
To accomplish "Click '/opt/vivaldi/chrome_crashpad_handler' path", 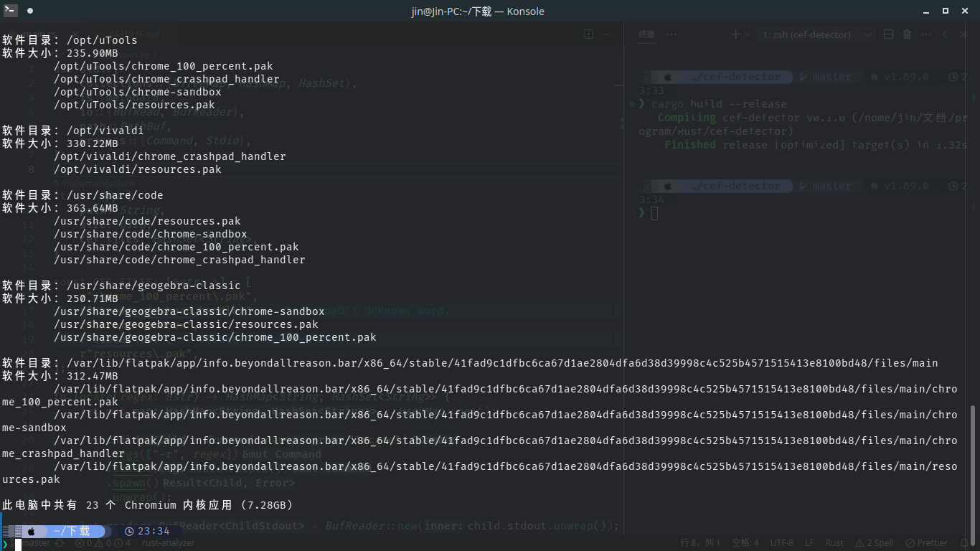I will coord(170,156).
